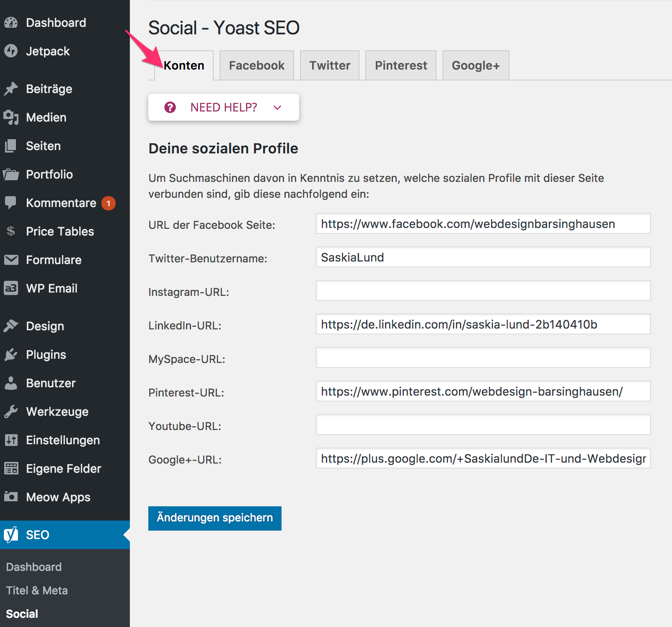The height and width of the screenshot is (627, 672).
Task: Open the Pinterest tab
Action: [401, 65]
